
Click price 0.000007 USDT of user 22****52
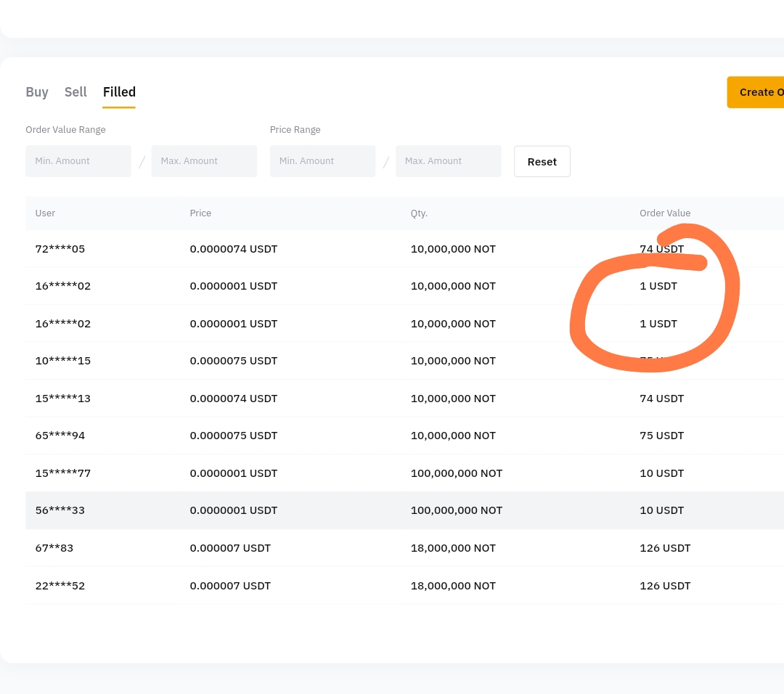click(230, 586)
